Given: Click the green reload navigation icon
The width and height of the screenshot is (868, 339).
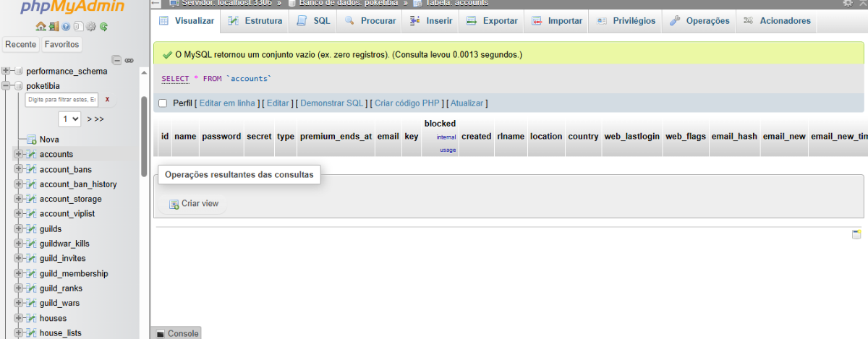Looking at the screenshot, I should coord(103,27).
